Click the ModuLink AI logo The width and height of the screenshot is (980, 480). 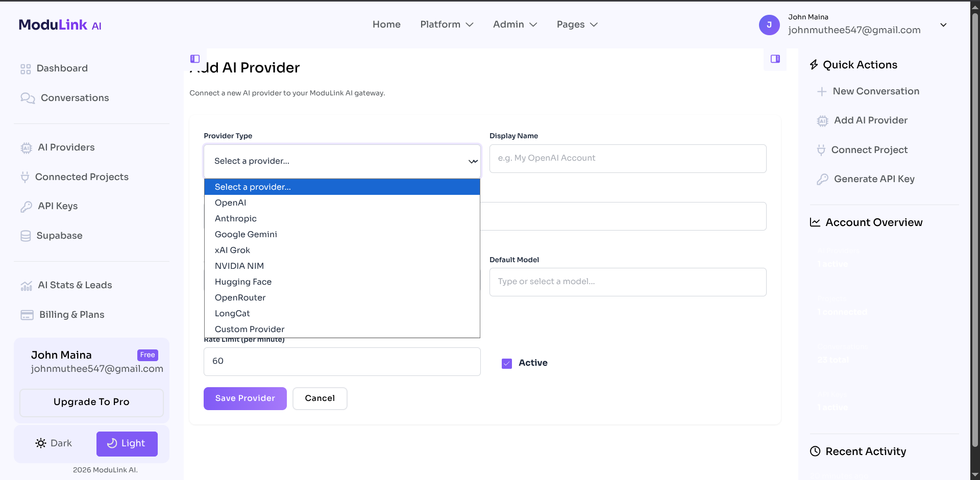point(60,25)
